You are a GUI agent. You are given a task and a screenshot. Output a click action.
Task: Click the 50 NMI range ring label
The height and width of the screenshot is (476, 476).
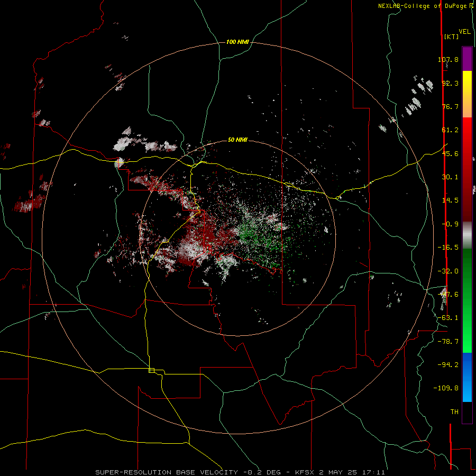237,140
